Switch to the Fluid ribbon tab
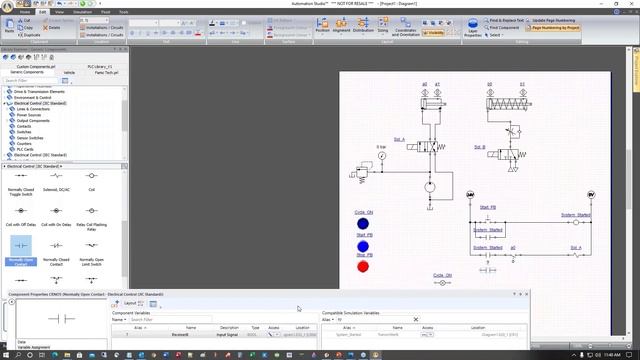Image resolution: width=640 pixels, height=360 pixels. pyautogui.click(x=105, y=12)
